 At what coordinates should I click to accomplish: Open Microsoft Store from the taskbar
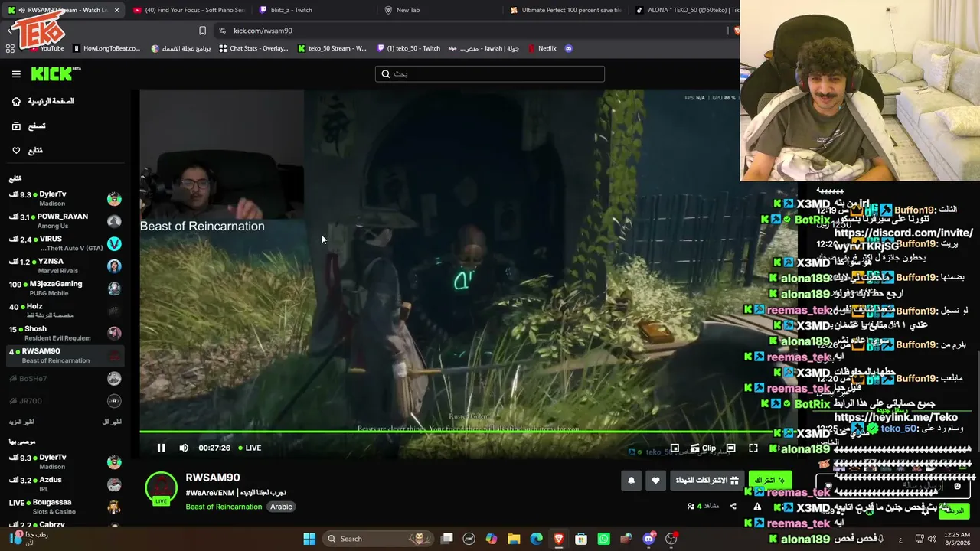581,539
